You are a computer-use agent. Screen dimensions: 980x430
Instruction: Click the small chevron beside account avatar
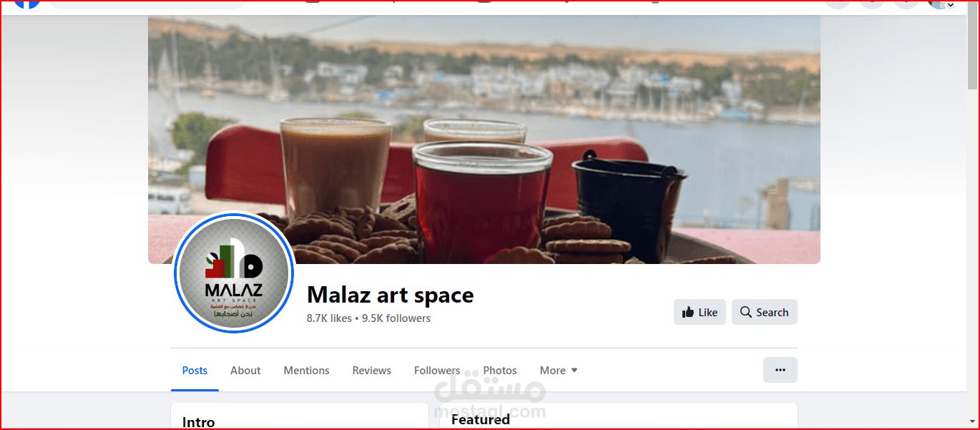(951, 5)
